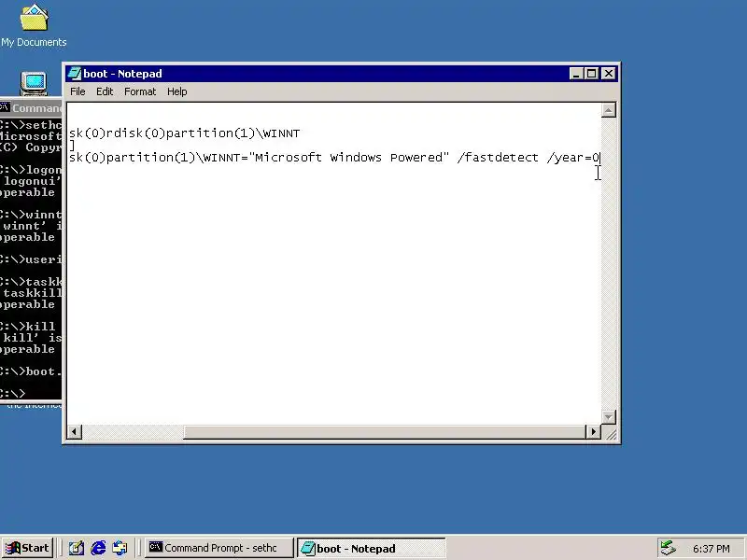Open the Format menu in Notepad
This screenshot has width=747, height=560.
[x=139, y=91]
